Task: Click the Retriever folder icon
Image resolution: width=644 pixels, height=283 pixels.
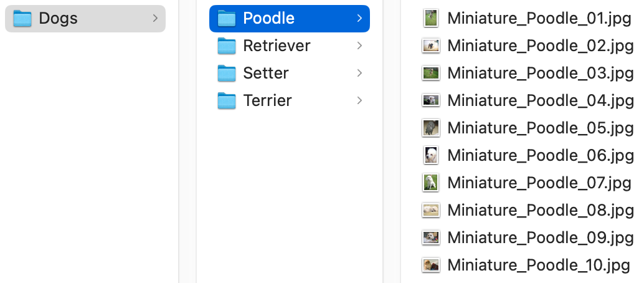Action: coord(226,46)
